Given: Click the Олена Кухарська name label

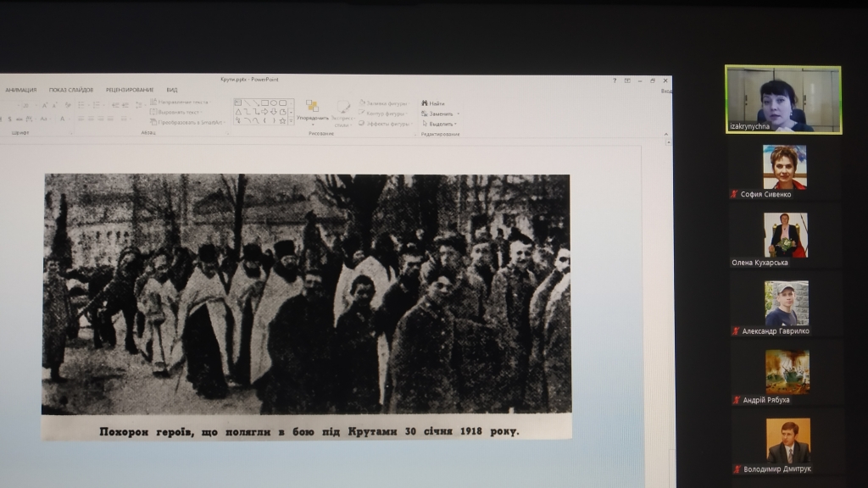Looking at the screenshot, I should [759, 263].
